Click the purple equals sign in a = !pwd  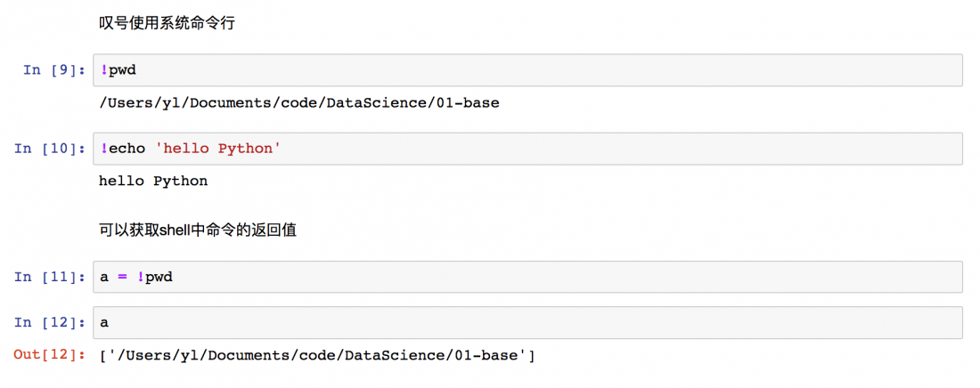tap(122, 277)
